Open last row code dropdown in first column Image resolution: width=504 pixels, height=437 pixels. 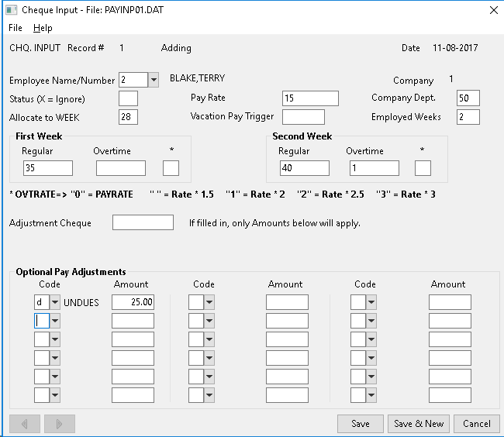pyautogui.click(x=55, y=395)
